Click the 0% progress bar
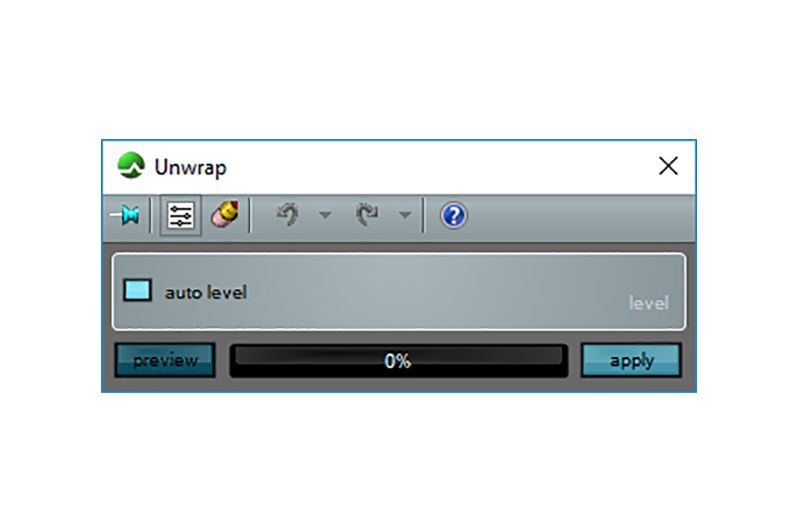The width and height of the screenshot is (798, 532). pyautogui.click(x=398, y=361)
